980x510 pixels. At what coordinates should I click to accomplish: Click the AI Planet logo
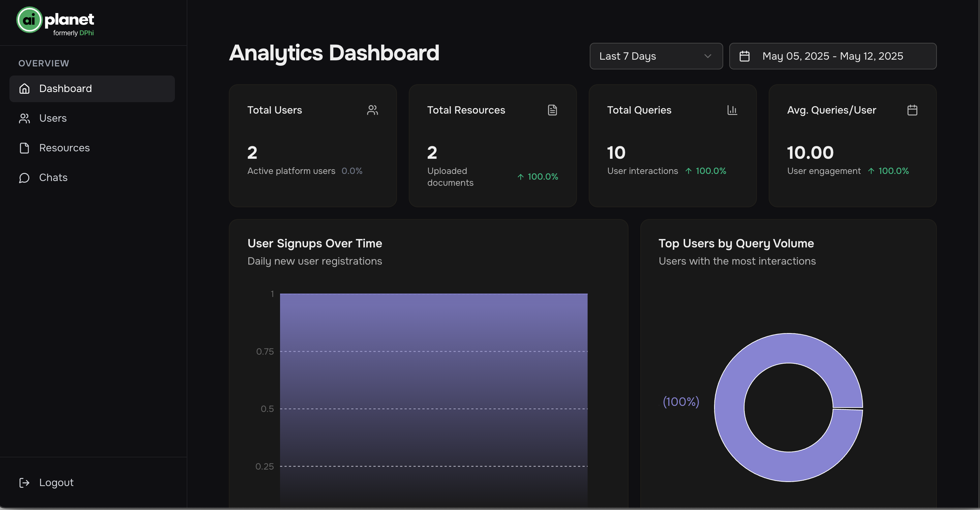point(55,22)
